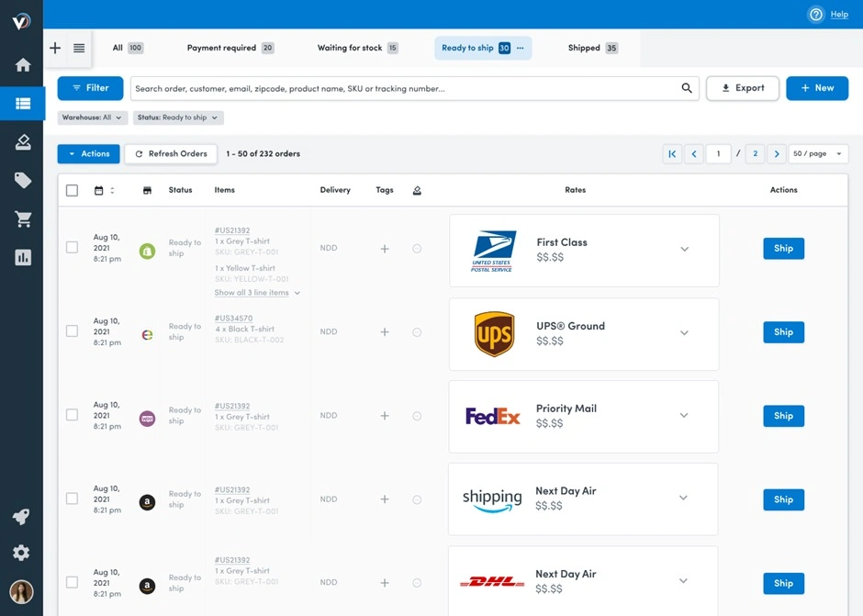Screen dimensions: 863x616
Task: Focus the order search input field
Action: [x=404, y=89]
